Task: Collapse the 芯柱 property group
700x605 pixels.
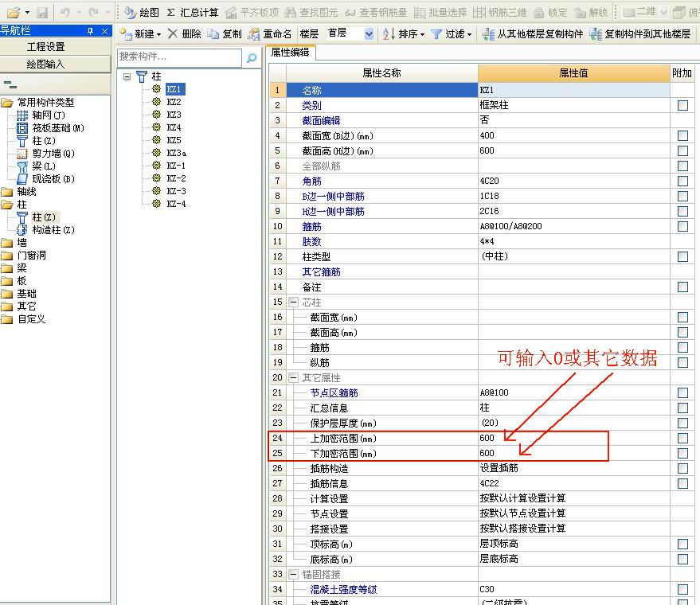Action: coord(293,302)
